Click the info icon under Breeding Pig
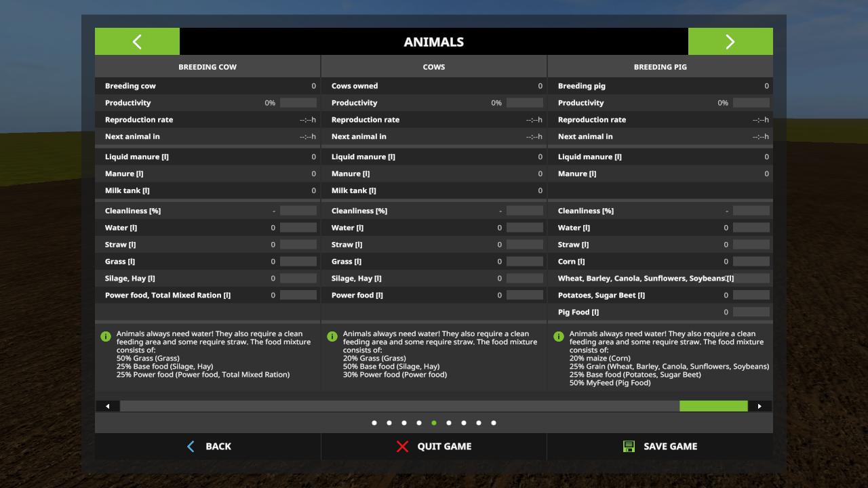The image size is (868, 488). tap(559, 336)
